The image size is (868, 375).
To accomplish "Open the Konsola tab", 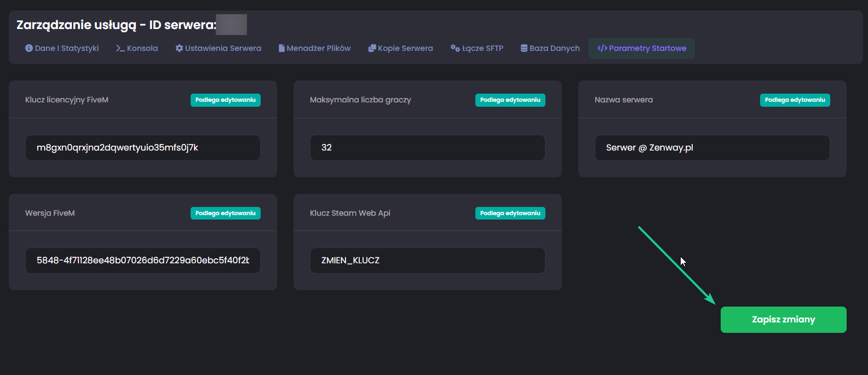I will (142, 48).
